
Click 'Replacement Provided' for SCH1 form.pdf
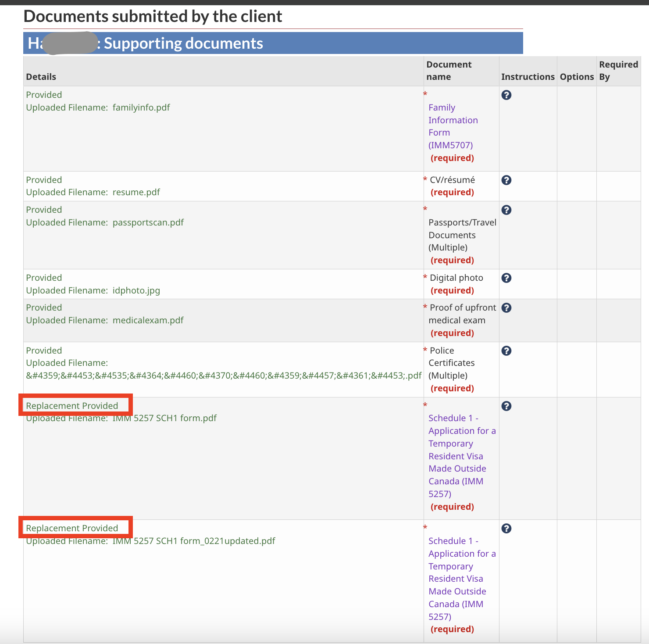pyautogui.click(x=72, y=406)
